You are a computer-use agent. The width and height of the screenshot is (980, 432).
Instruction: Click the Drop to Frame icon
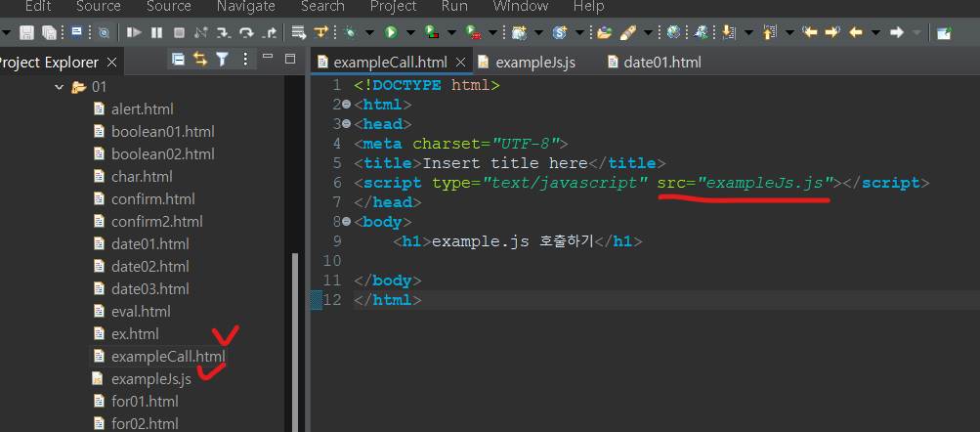click(299, 32)
